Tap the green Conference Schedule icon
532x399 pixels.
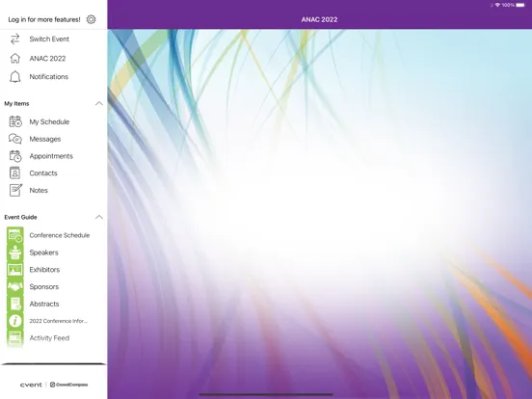(x=15, y=235)
